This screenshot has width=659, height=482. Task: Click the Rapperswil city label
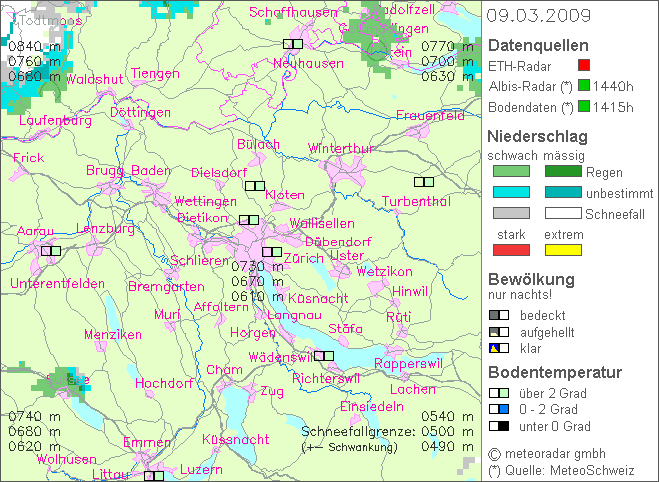click(x=409, y=364)
